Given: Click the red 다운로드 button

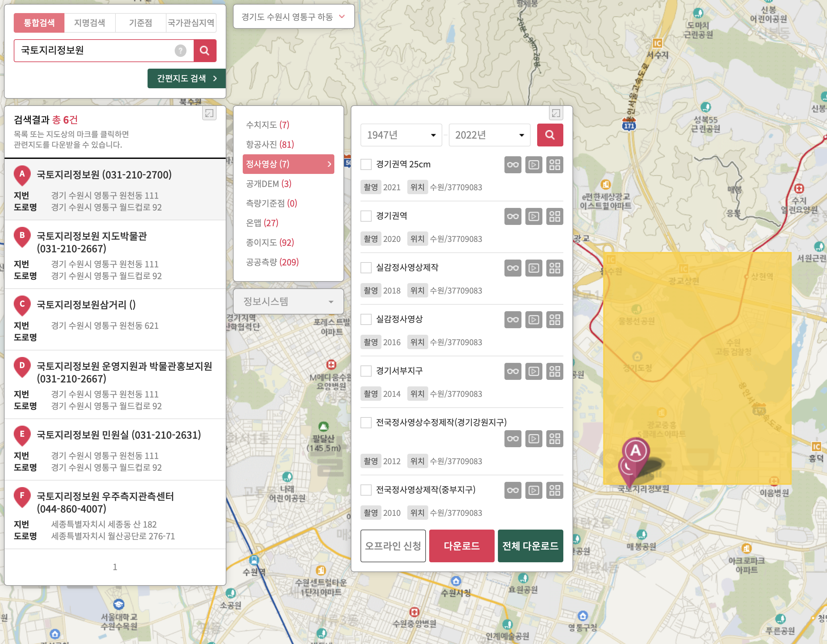Looking at the screenshot, I should point(462,546).
